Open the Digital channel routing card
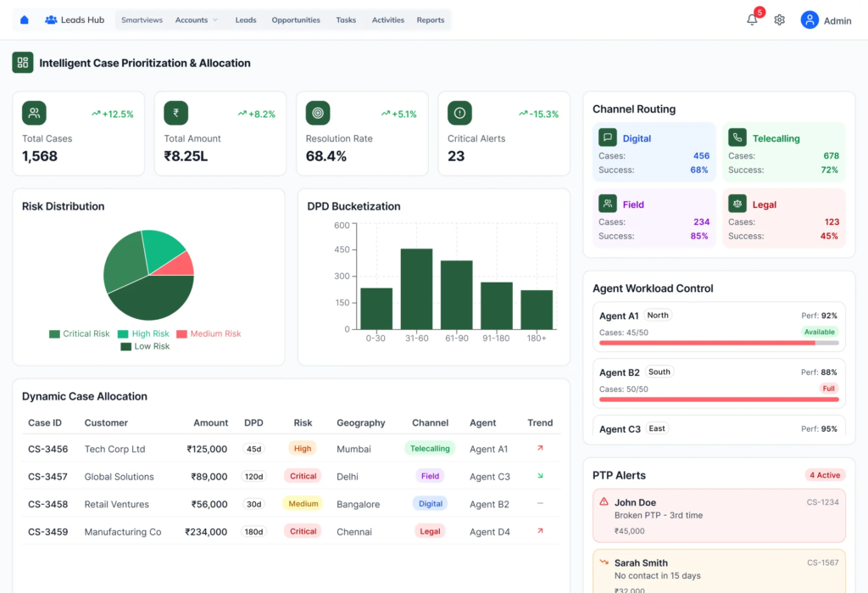Viewport: 868px width, 593px height. point(654,153)
